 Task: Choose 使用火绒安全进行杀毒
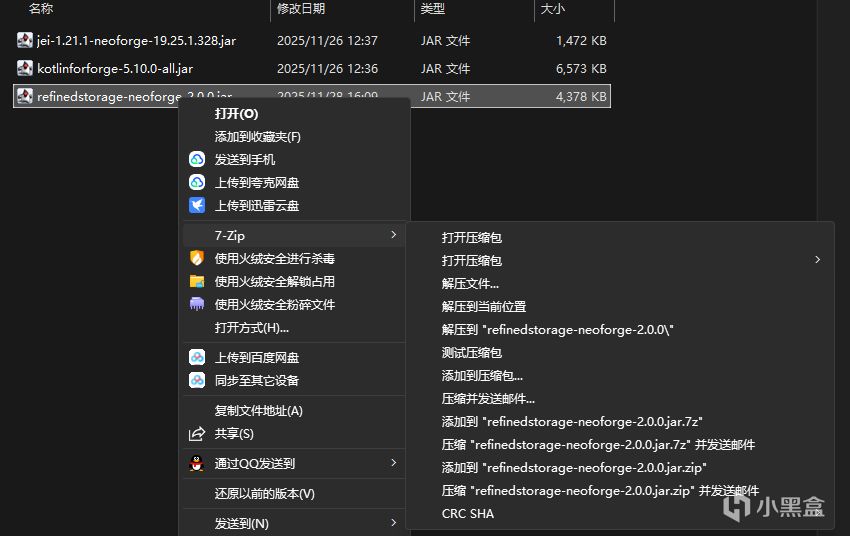tap(275, 259)
